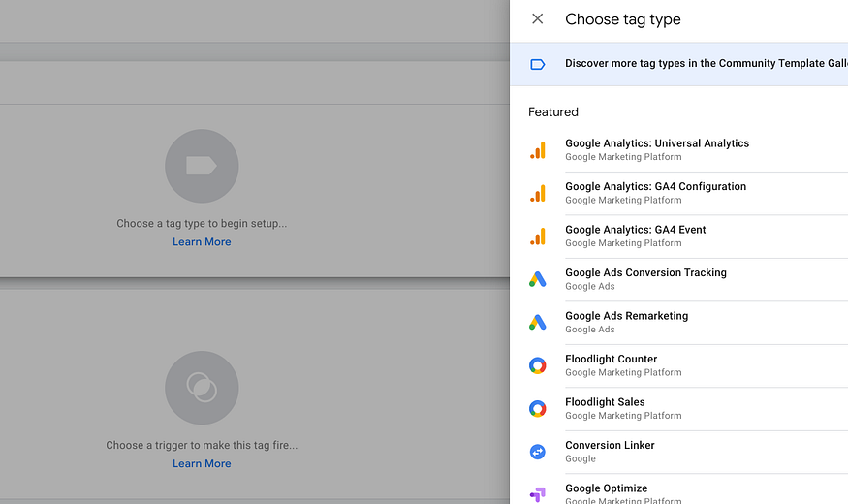Click the GA4 Event analytics icon

[538, 236]
